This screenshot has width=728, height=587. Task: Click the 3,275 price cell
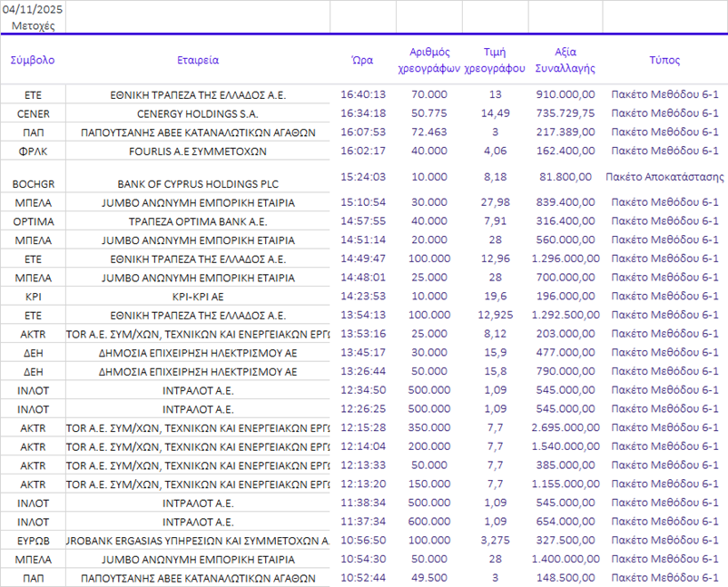[x=495, y=540]
